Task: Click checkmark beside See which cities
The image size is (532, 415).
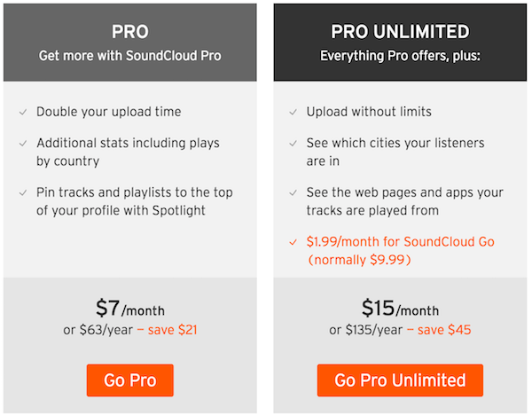Action: (x=293, y=144)
